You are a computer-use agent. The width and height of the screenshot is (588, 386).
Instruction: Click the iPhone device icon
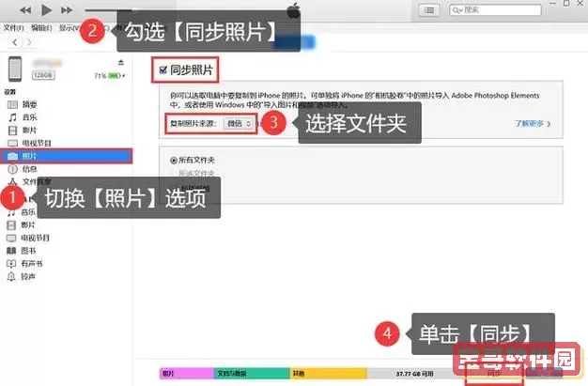tap(15, 69)
